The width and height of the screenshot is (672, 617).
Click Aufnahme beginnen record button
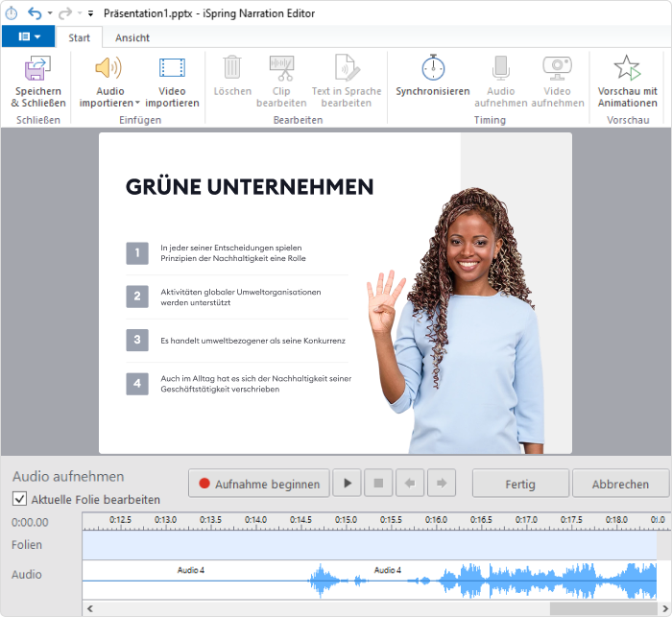coord(259,484)
